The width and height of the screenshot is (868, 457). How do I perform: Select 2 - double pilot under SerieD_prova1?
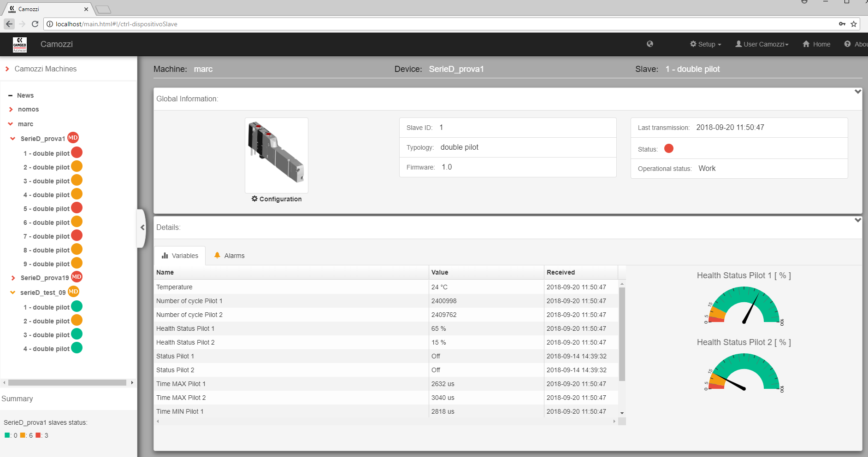(x=47, y=167)
